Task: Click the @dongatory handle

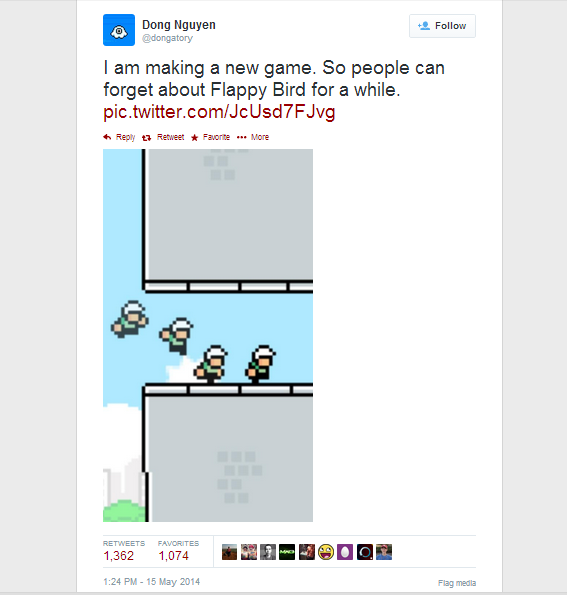Action: 167,38
